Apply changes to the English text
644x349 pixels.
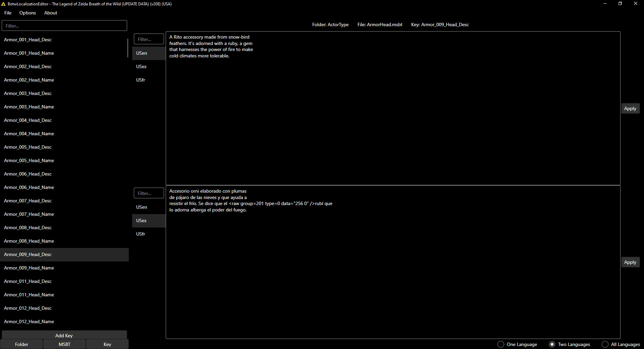[630, 108]
